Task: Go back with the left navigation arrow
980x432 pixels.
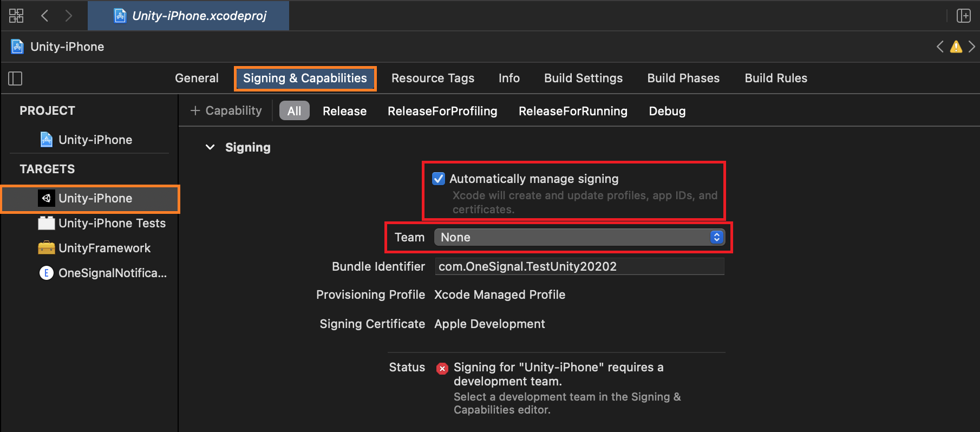Action: (x=45, y=16)
